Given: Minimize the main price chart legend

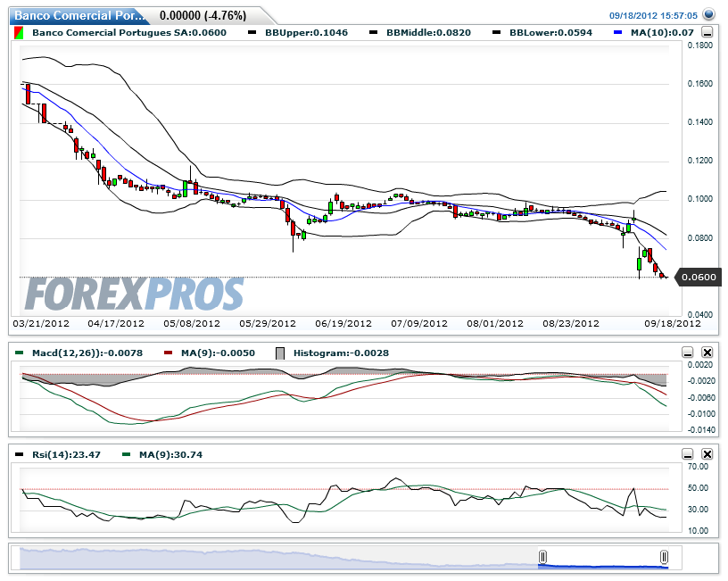Looking at the screenshot, I should coord(707,32).
